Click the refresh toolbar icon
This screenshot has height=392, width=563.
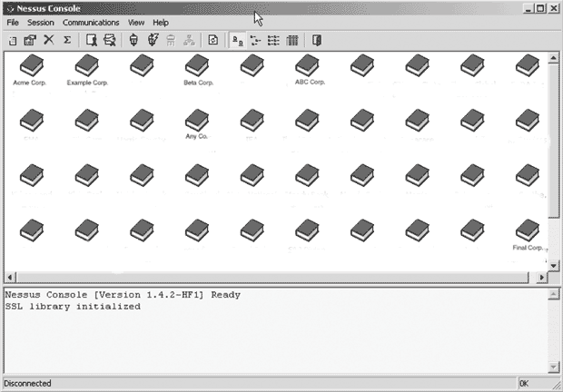pyautogui.click(x=212, y=40)
